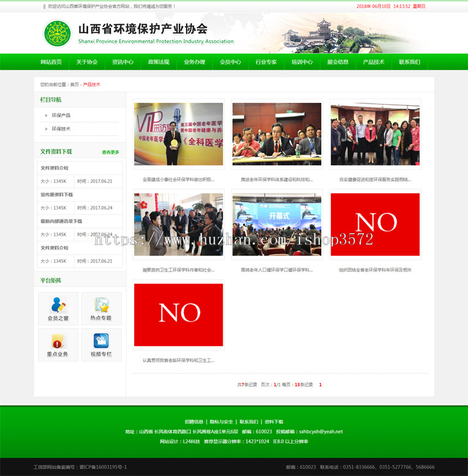
Task: Open 关于协会 navigation item
Action: 87,62
